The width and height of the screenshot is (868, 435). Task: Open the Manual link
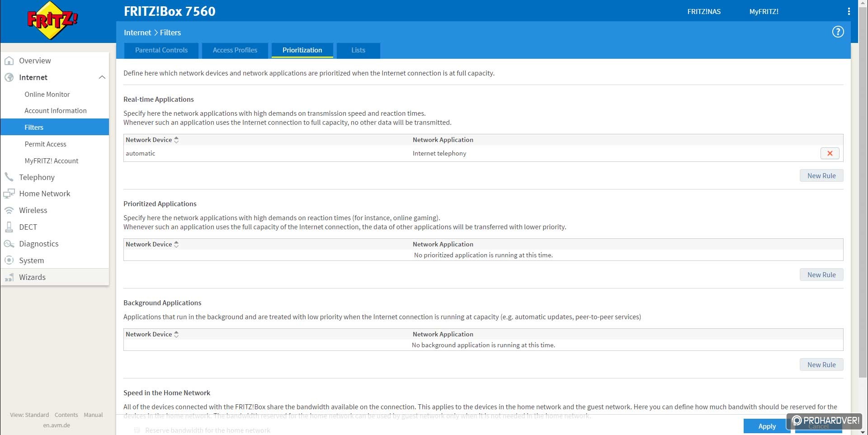tap(93, 415)
